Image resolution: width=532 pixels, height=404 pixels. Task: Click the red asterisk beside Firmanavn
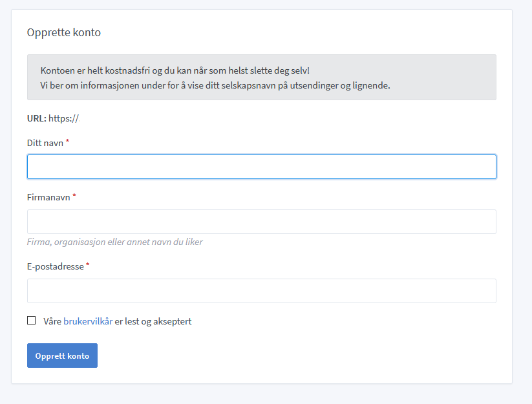(x=74, y=195)
